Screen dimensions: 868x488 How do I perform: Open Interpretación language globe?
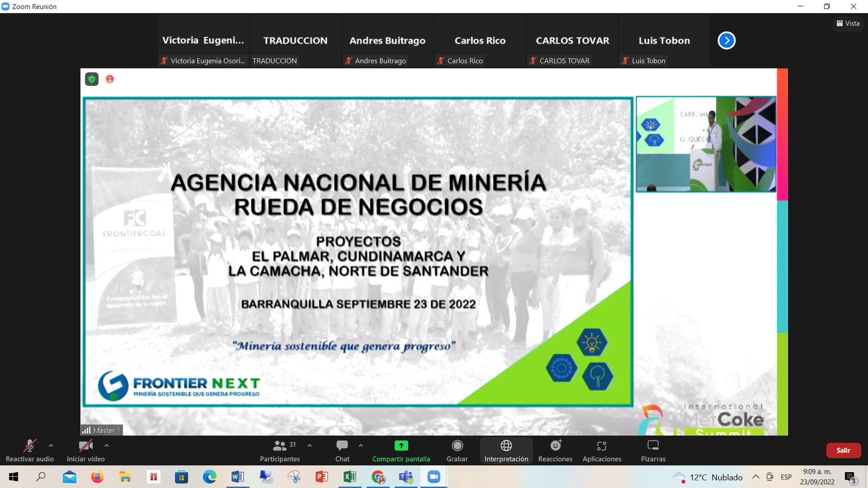tap(506, 450)
